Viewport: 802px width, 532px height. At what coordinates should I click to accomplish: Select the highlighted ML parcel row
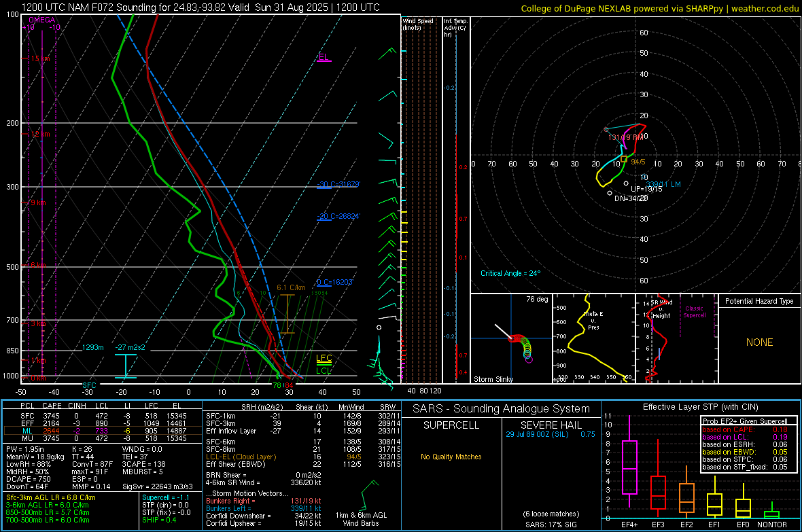(x=103, y=431)
